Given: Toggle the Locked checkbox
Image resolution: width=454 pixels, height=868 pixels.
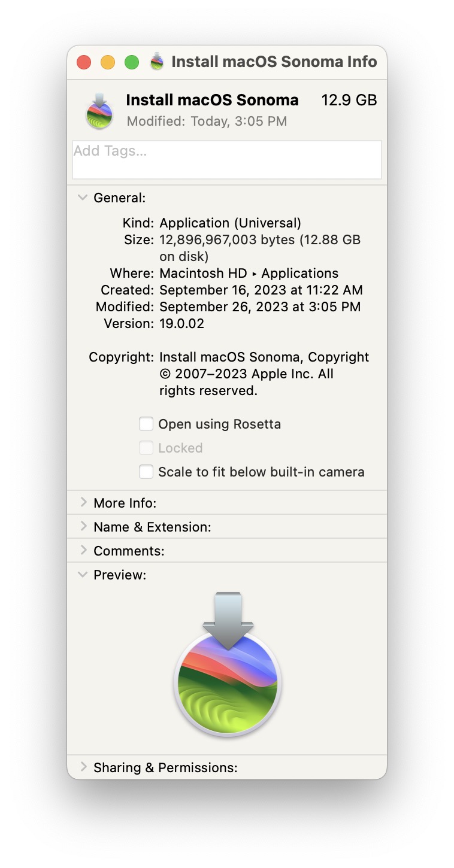Looking at the screenshot, I should click(146, 448).
